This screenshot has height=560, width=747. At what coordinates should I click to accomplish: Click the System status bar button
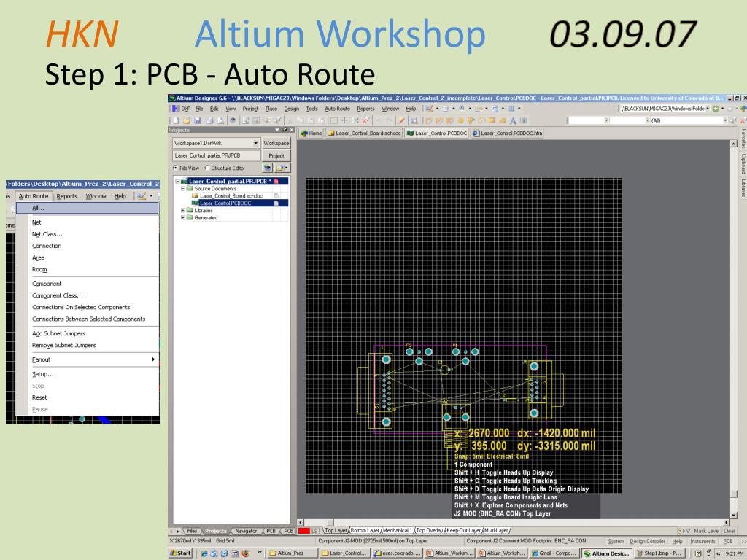(x=616, y=542)
